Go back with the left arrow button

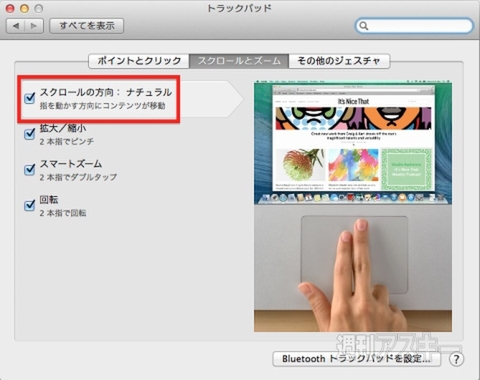tap(16, 26)
